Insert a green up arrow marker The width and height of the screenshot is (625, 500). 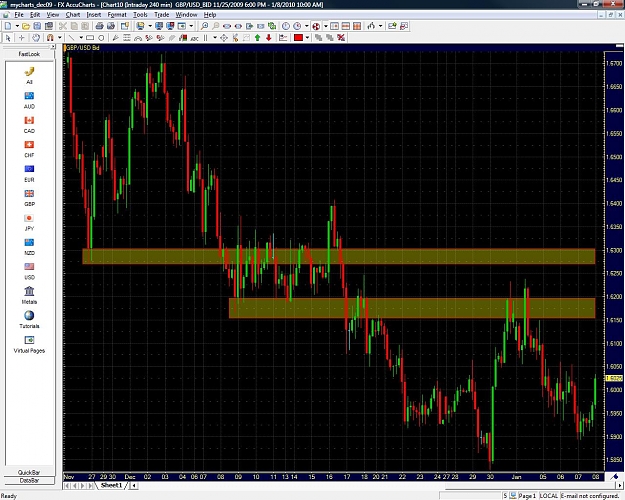[257, 37]
